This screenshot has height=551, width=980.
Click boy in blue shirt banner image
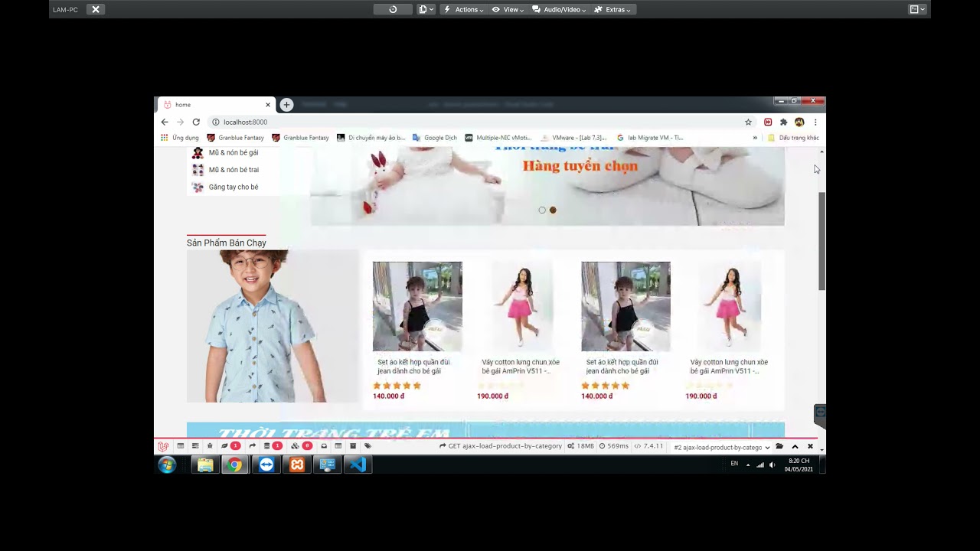273,326
